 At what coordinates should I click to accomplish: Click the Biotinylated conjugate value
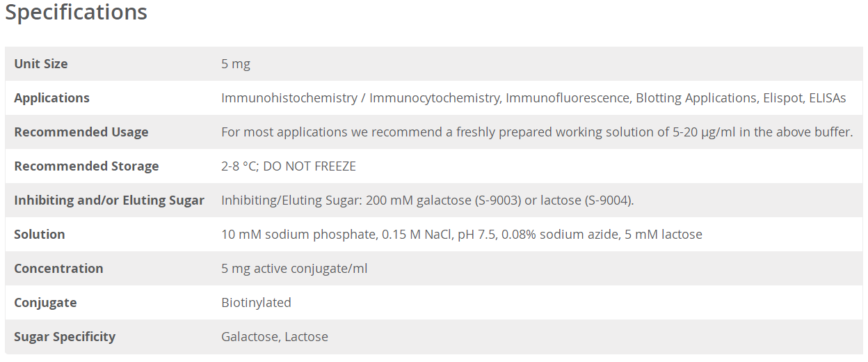tap(256, 303)
